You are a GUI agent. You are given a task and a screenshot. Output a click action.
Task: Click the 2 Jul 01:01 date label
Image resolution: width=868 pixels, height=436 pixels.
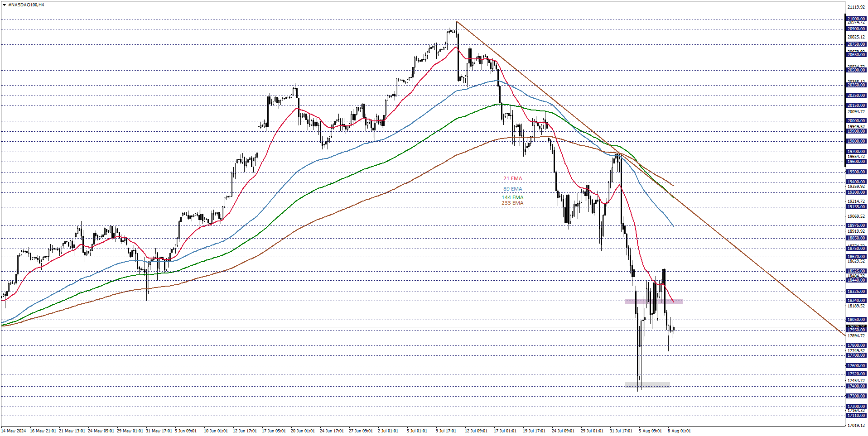(388, 431)
